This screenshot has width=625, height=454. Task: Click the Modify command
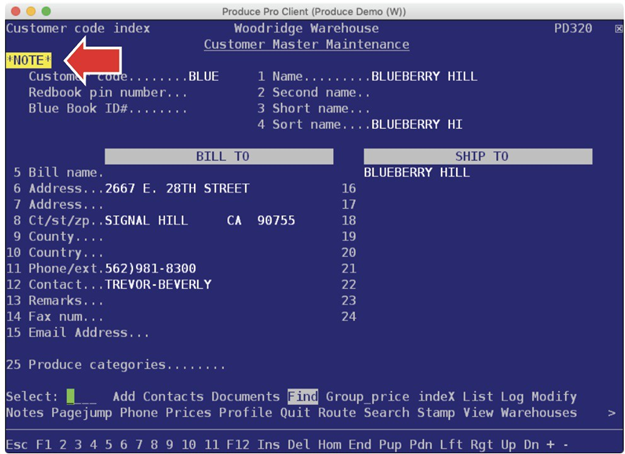point(554,397)
